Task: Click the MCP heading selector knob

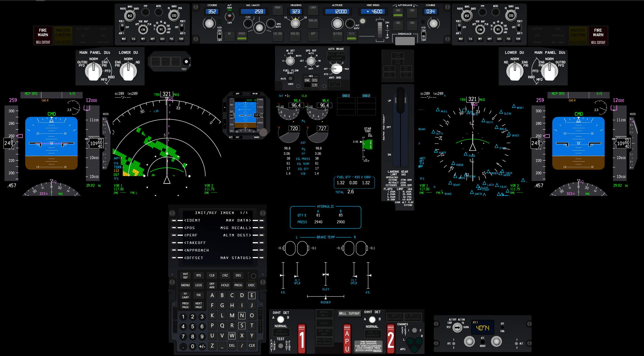Action: click(x=295, y=23)
